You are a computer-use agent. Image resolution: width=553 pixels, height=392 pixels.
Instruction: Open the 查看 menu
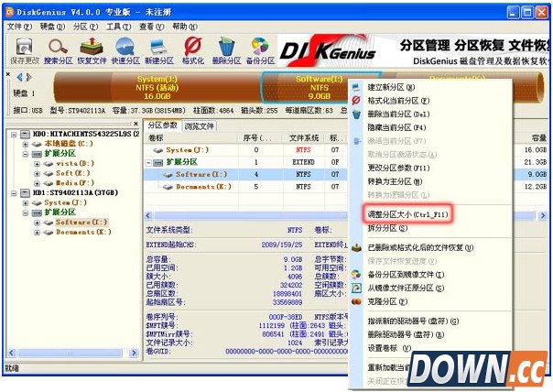(x=152, y=27)
